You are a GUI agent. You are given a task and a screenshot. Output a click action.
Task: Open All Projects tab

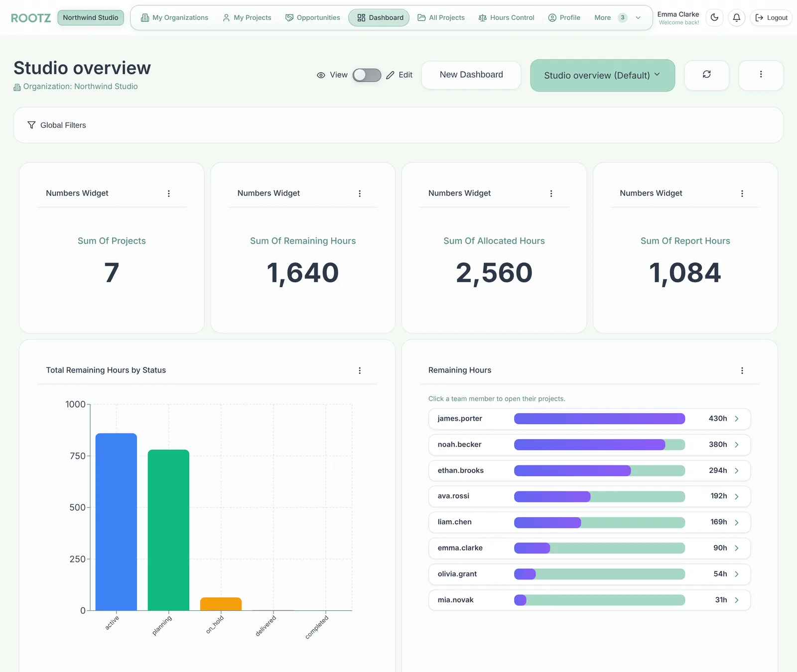pyautogui.click(x=441, y=18)
